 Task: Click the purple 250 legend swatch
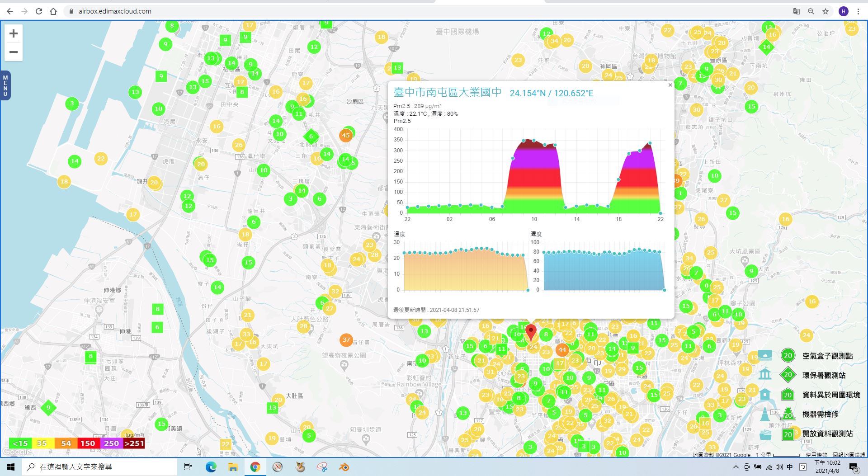tap(111, 443)
